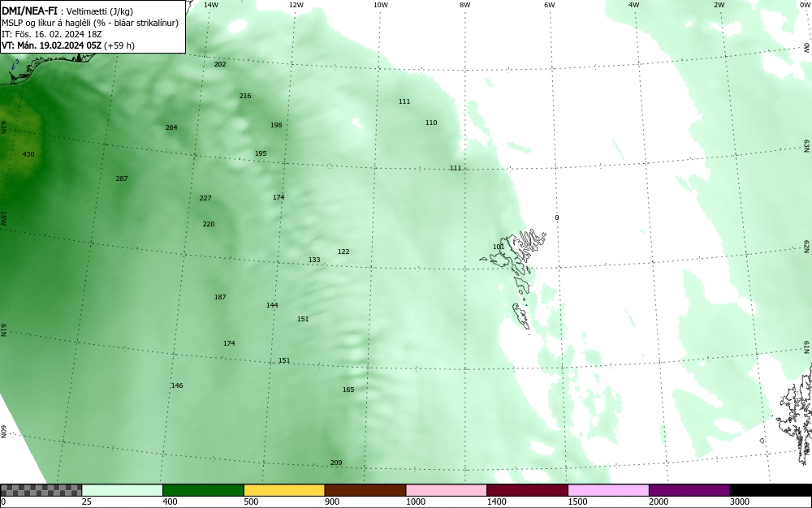Select the map value '0' northeast of the Faroes
The image size is (812, 508).
coord(557,217)
